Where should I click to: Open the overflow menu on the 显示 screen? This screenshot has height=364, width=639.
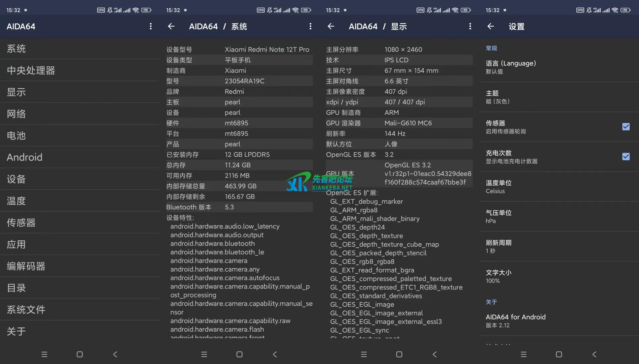470,26
